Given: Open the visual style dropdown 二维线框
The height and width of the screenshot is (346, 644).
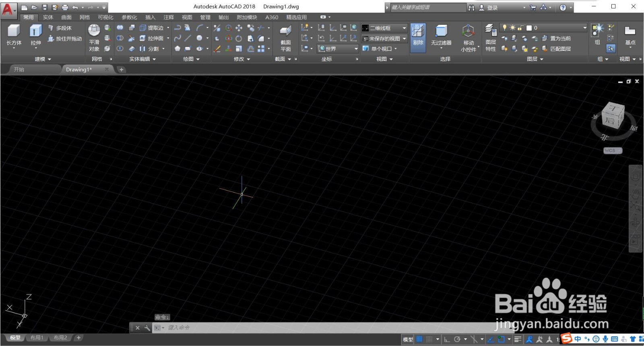Looking at the screenshot, I should [x=384, y=28].
